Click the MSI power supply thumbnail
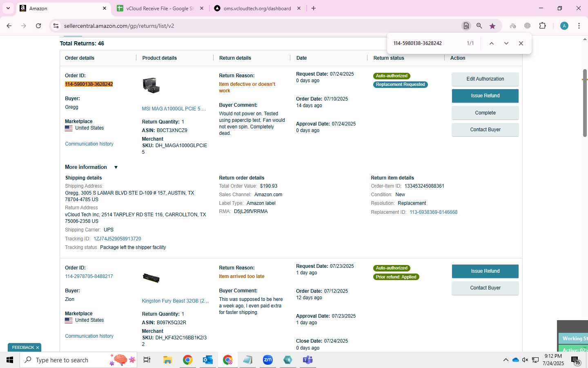Image resolution: width=588 pixels, height=368 pixels. tap(151, 85)
